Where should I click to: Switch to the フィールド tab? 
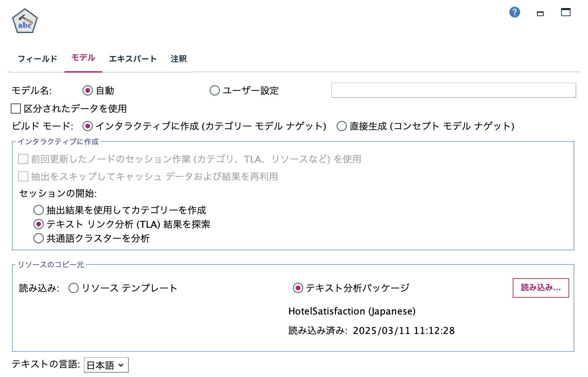tap(38, 59)
